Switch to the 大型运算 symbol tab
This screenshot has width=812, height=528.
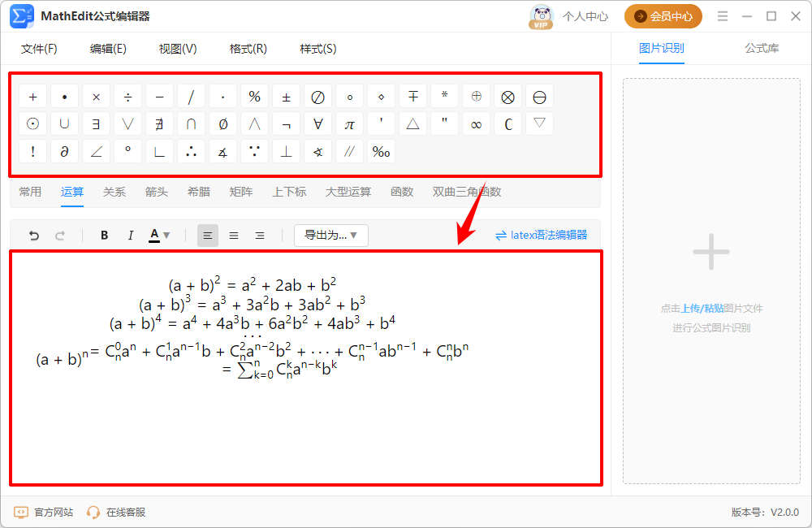tap(348, 192)
